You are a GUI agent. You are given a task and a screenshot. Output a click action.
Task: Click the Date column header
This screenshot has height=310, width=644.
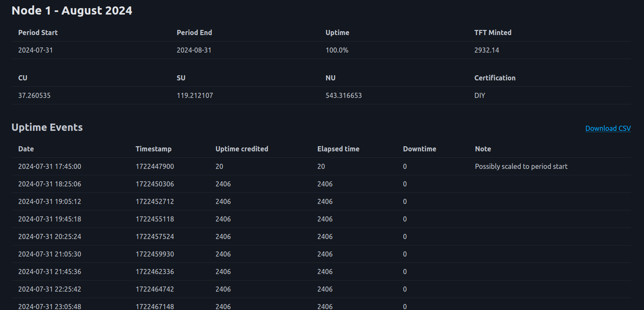point(26,149)
